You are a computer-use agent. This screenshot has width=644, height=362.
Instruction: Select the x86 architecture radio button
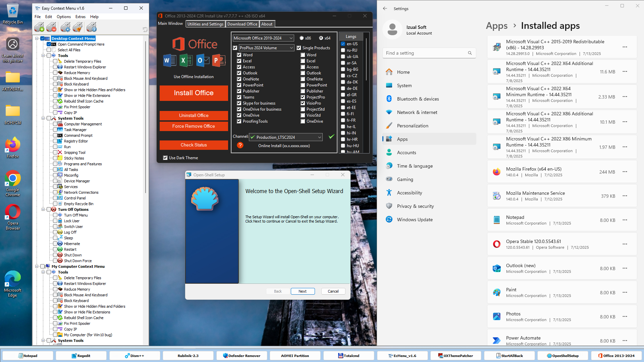click(x=302, y=38)
